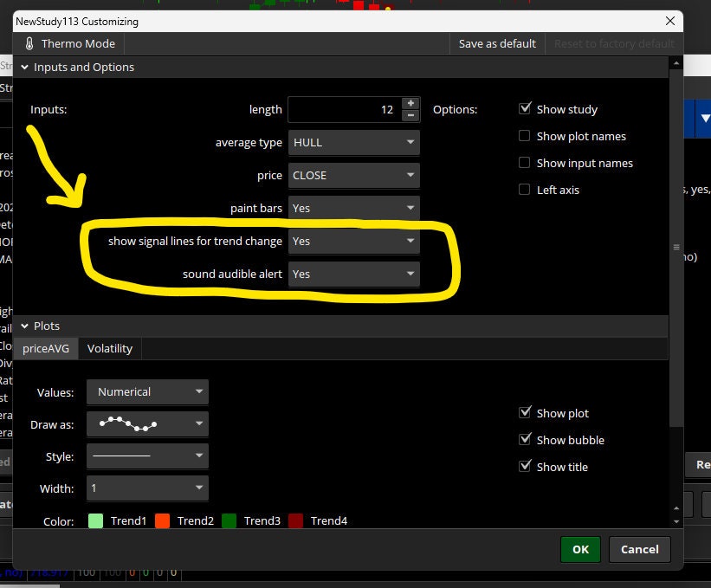Change the price setting from CLOSE

pos(353,175)
